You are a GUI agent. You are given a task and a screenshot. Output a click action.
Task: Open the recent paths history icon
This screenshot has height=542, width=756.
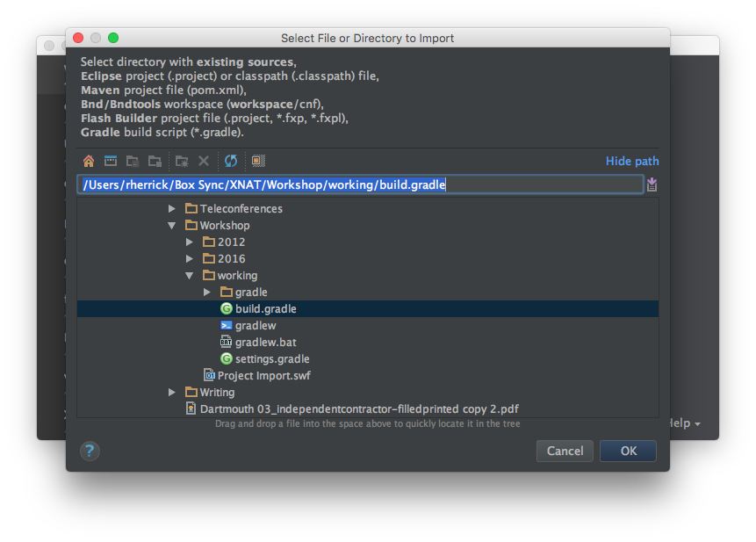click(x=652, y=184)
